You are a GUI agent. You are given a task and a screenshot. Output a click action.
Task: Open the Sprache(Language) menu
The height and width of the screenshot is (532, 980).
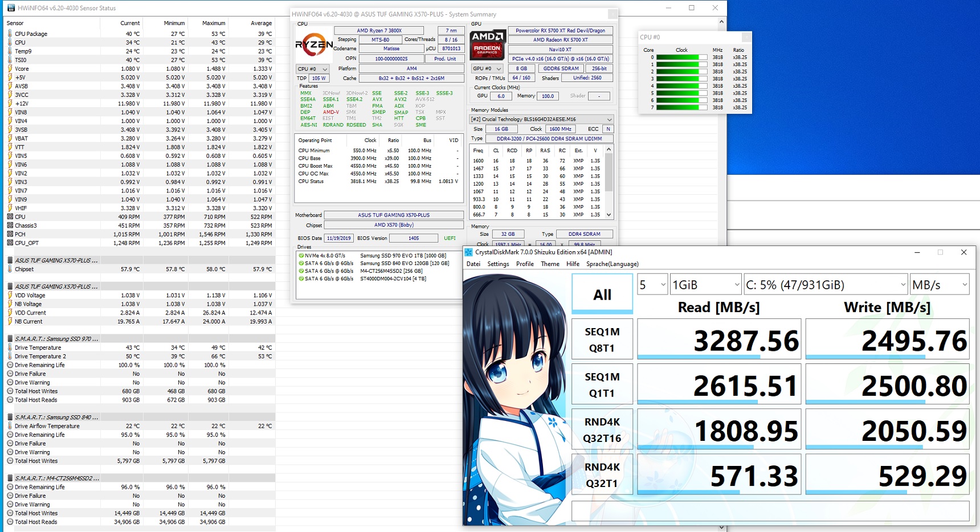[x=612, y=264]
